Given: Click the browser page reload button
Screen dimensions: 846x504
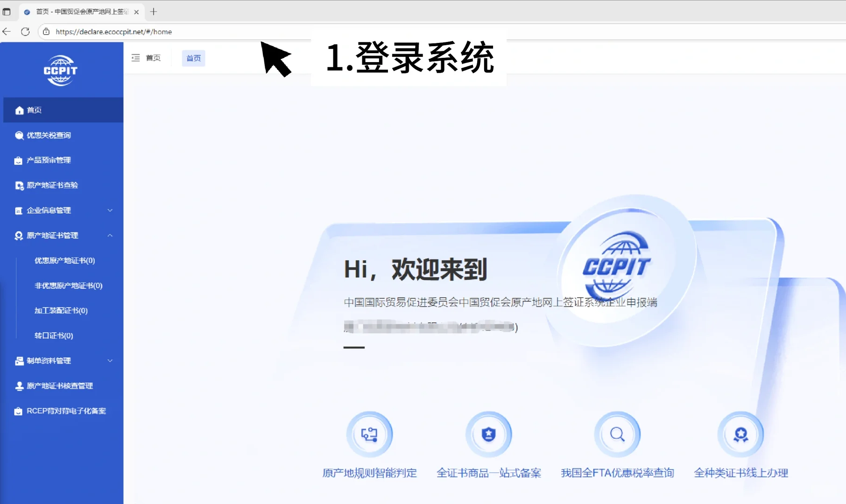Looking at the screenshot, I should [25, 32].
